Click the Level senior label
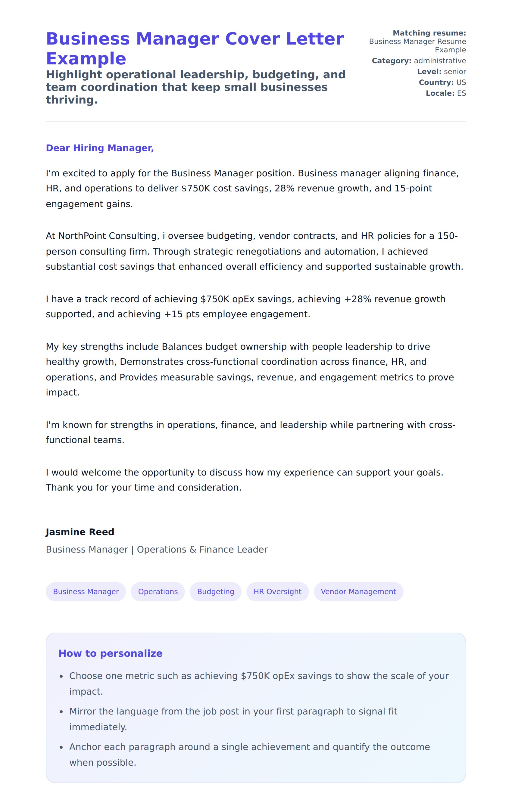 pos(441,72)
